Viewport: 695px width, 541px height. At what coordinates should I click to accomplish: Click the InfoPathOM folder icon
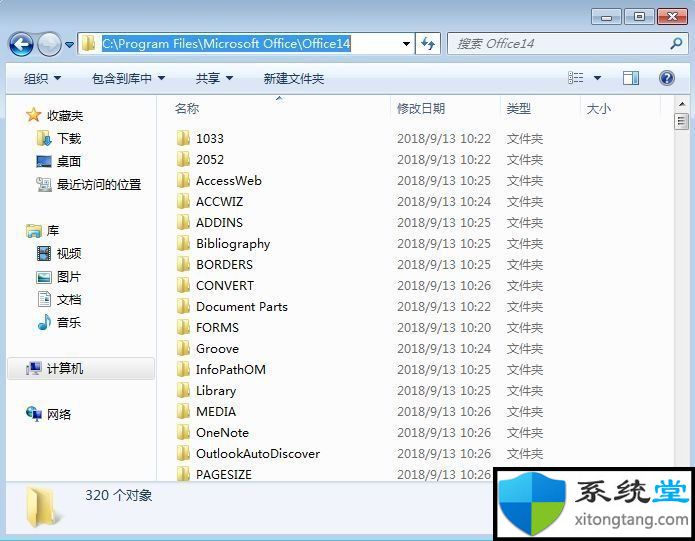[183, 369]
